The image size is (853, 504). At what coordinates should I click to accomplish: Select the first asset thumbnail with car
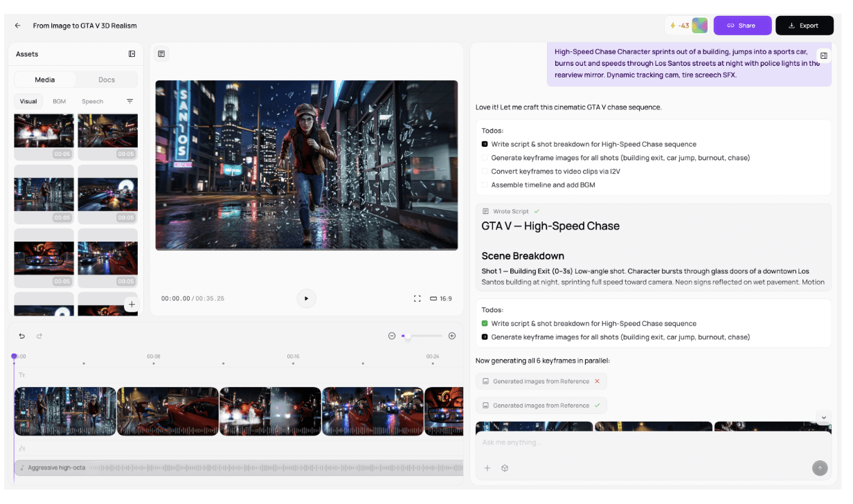(x=44, y=136)
